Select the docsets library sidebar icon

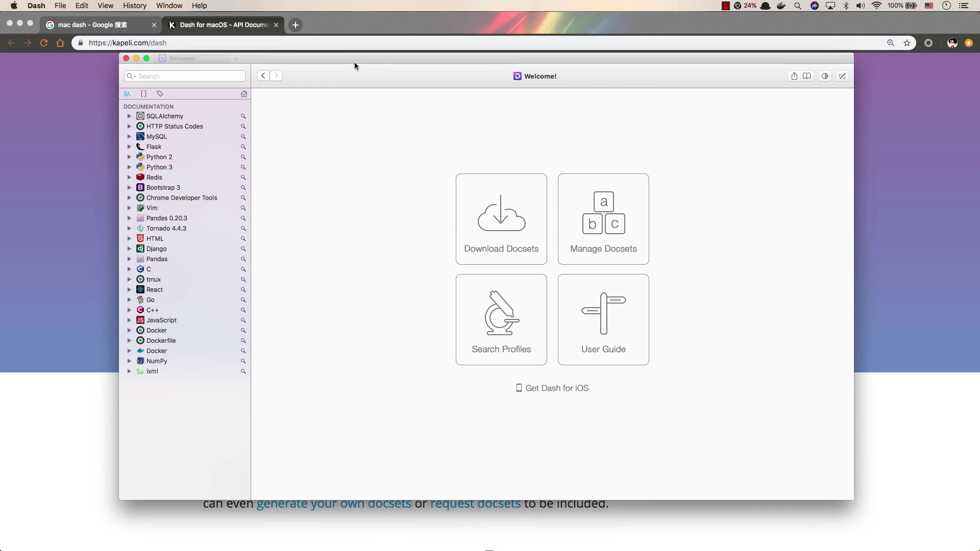pyautogui.click(x=127, y=94)
